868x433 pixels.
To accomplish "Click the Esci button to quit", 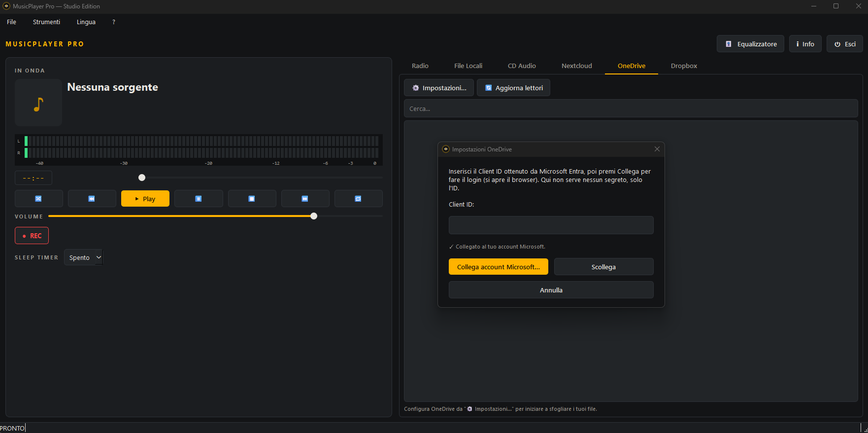I will pos(844,44).
